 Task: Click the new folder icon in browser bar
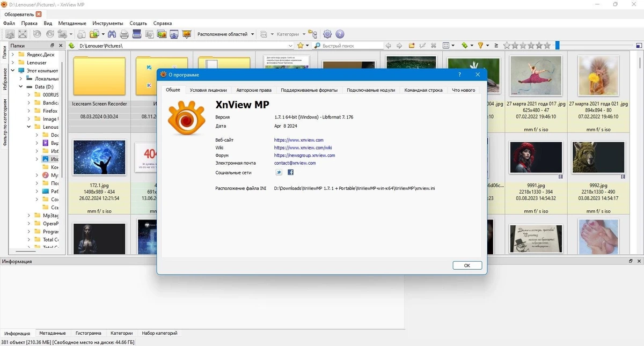pos(412,46)
